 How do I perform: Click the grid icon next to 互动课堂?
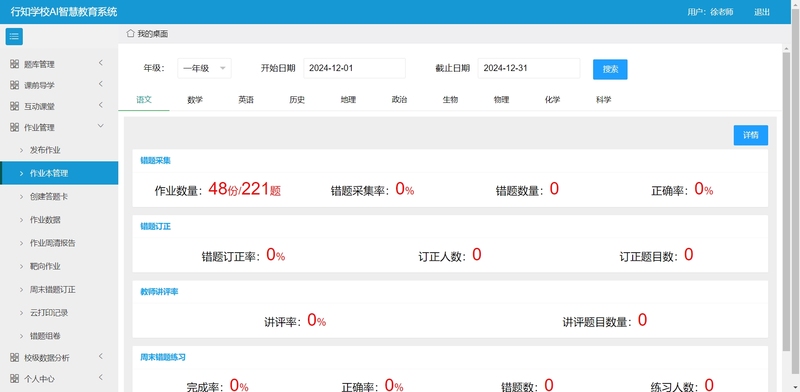(x=14, y=106)
